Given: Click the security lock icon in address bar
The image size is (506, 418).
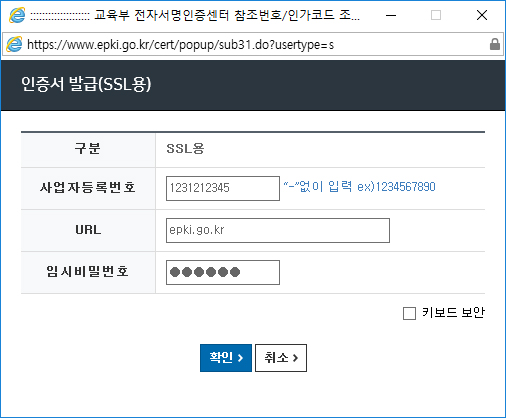Looking at the screenshot, I should (x=495, y=44).
